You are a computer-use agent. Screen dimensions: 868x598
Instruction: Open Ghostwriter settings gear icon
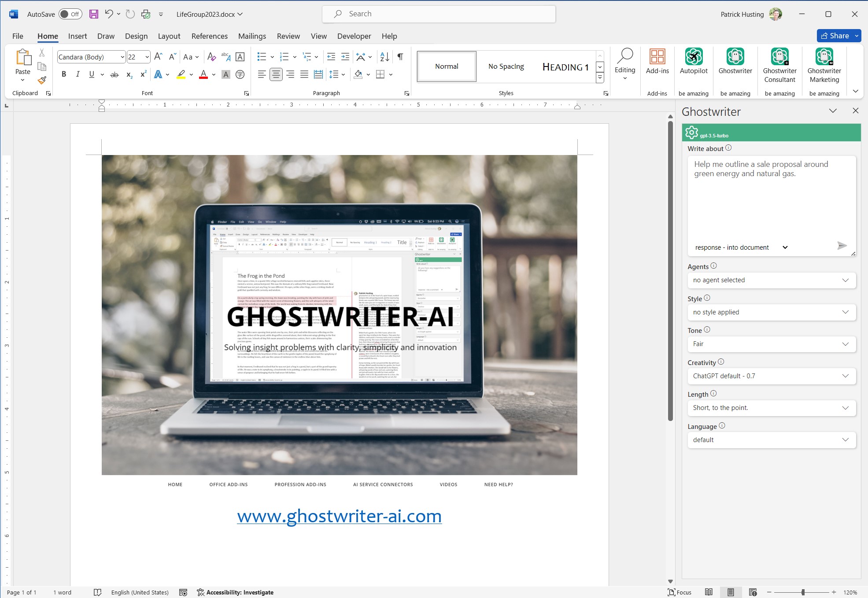(691, 132)
